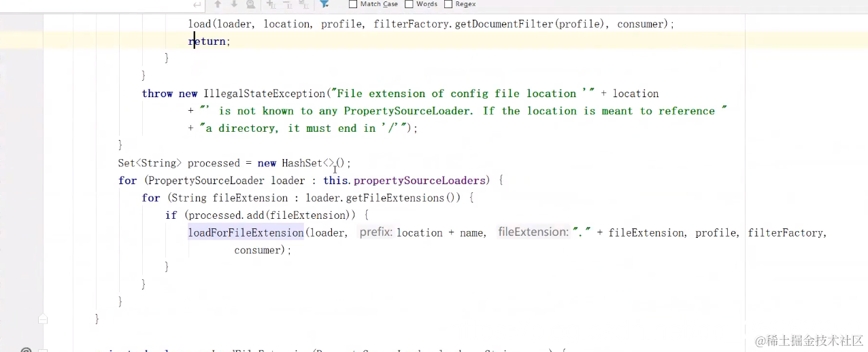Click PropertySourceLoader type in for loop
The height and width of the screenshot is (352, 868).
[206, 181]
